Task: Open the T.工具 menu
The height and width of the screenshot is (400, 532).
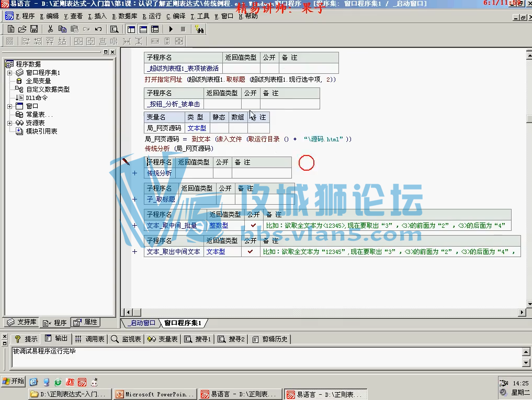Action: click(200, 16)
